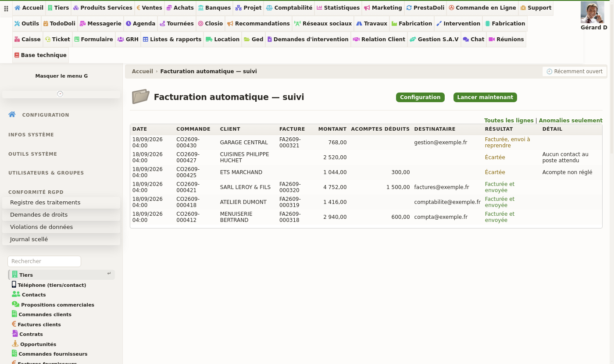Click the phone icon for Téléphone (tiers/contact)

[14, 285]
